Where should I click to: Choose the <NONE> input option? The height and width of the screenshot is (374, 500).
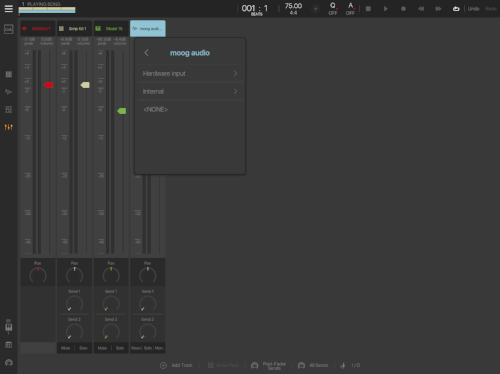coord(190,109)
